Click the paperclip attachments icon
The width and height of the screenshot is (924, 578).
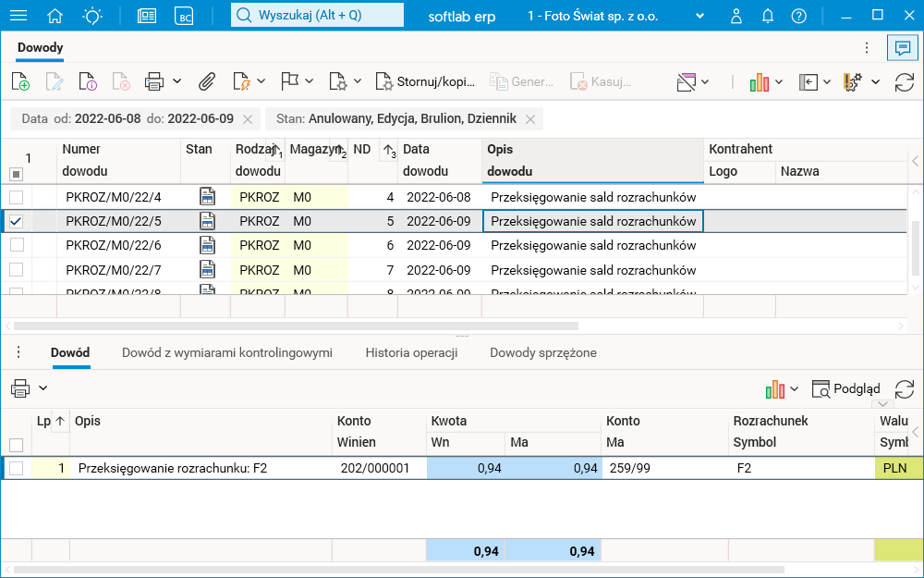click(207, 81)
